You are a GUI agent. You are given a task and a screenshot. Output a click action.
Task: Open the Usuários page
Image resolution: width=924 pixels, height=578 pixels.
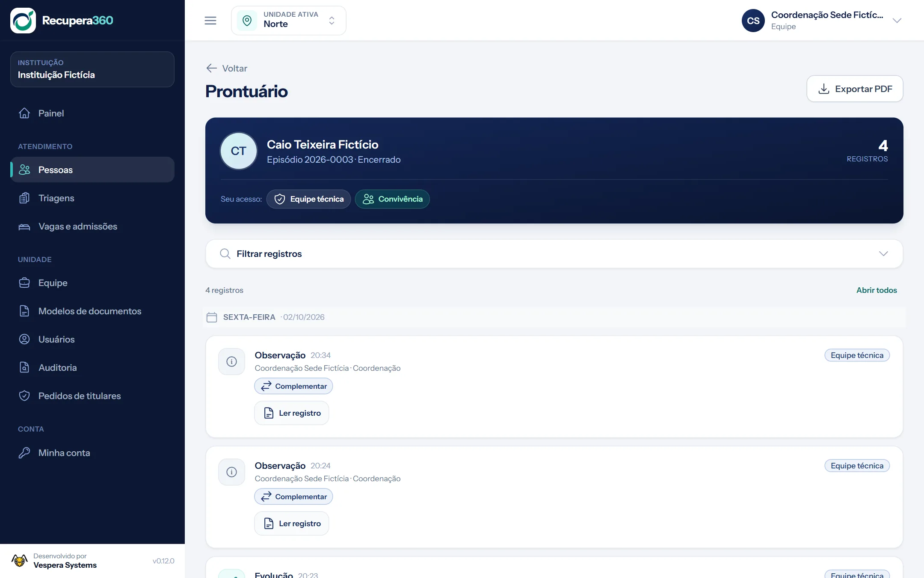(x=92, y=339)
